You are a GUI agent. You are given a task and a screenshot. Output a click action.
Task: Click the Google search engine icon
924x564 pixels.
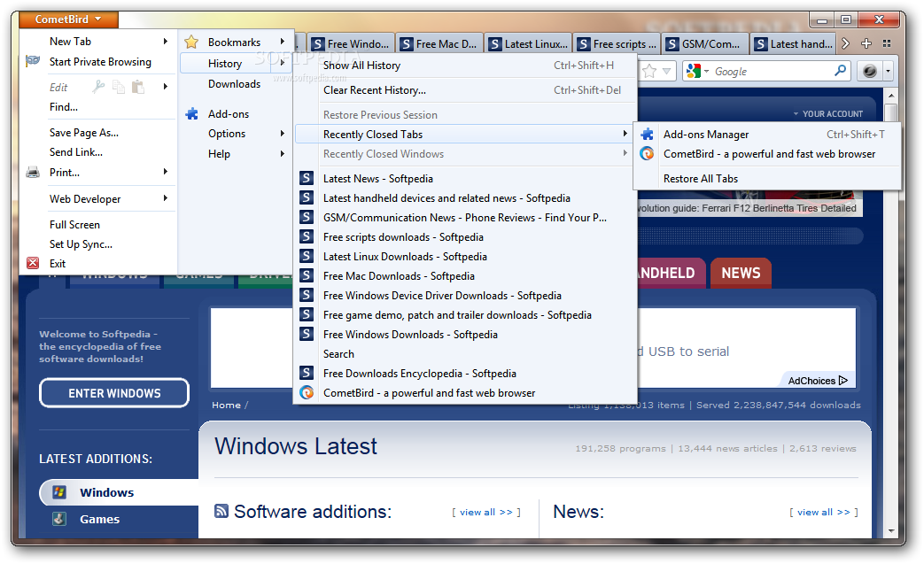point(694,71)
